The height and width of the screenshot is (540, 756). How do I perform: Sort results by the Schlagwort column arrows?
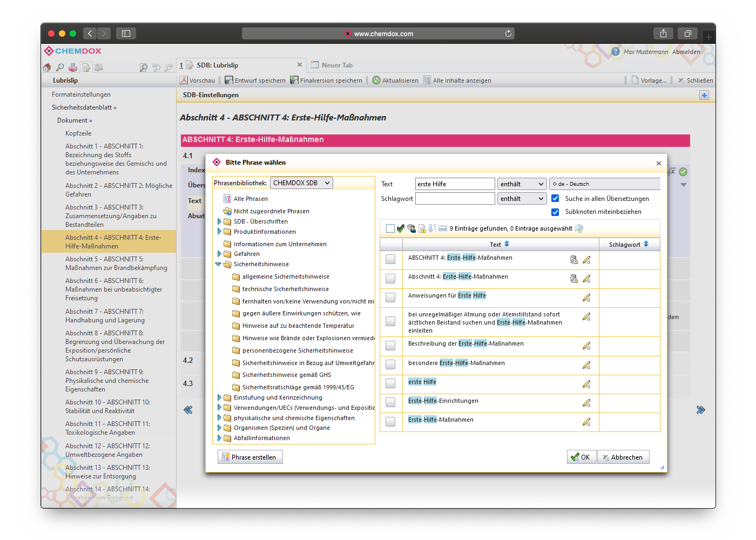646,244
